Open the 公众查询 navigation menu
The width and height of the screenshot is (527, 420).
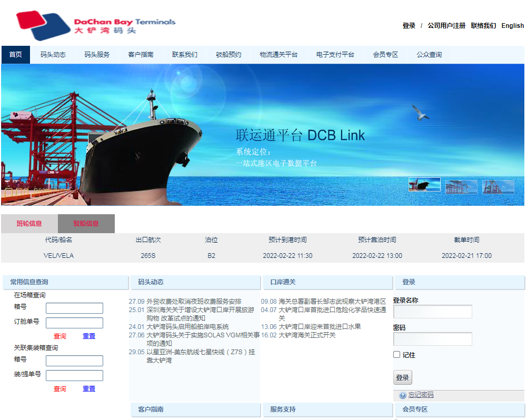[429, 54]
